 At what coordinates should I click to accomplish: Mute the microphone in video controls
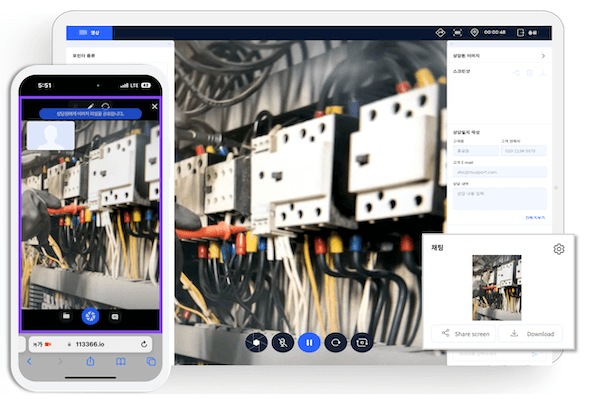pyautogui.click(x=282, y=342)
